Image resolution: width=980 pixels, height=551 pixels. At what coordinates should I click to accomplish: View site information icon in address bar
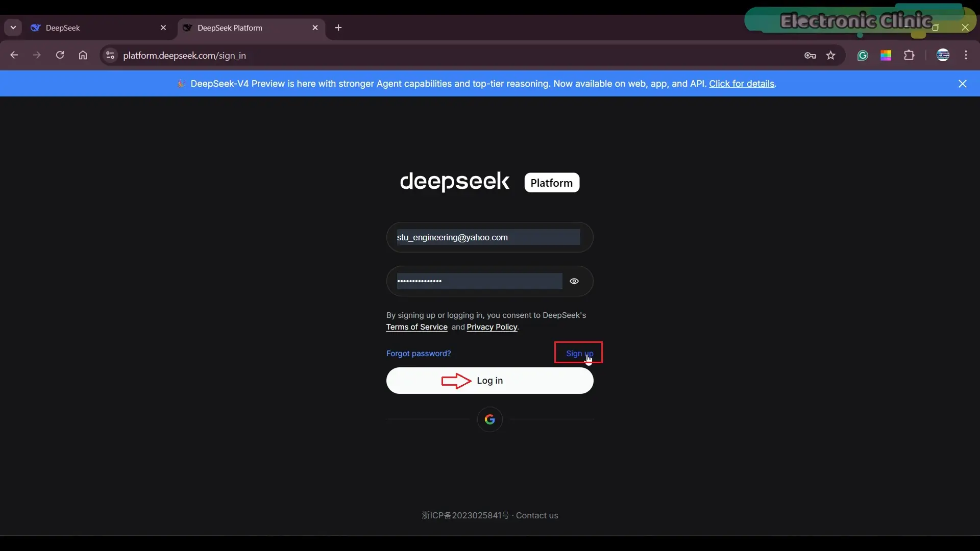tap(110, 55)
